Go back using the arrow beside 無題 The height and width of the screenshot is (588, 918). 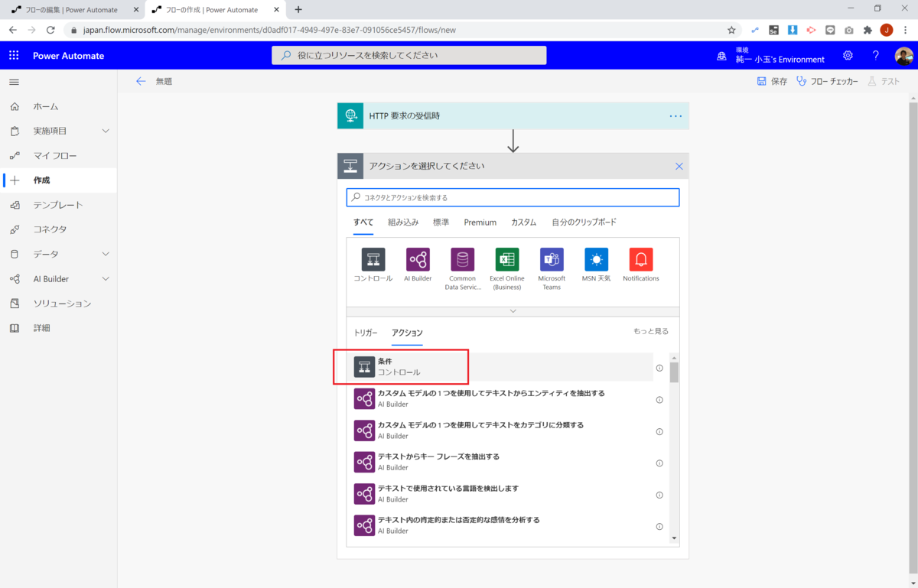(141, 81)
